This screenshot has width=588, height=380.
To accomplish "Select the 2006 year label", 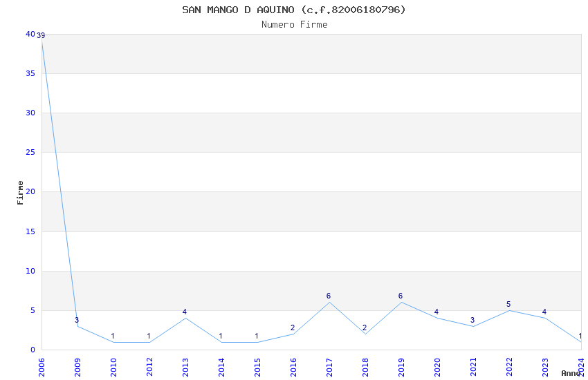I will (x=42, y=368).
